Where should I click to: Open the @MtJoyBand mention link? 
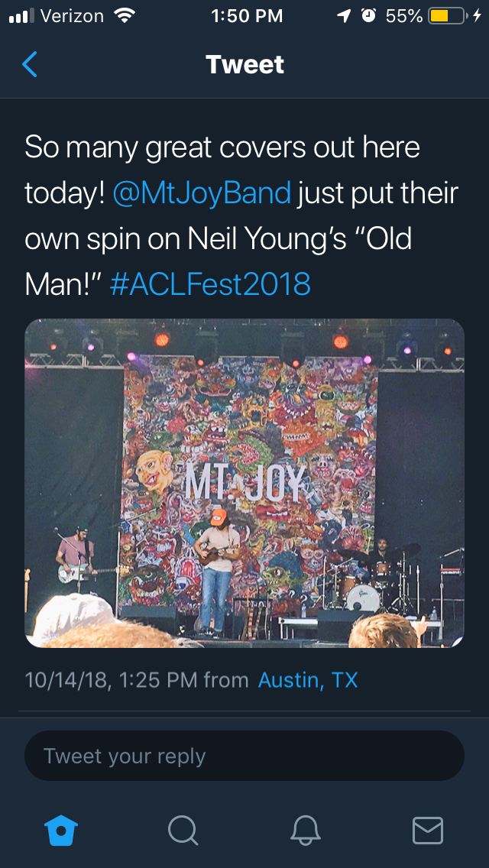202,193
